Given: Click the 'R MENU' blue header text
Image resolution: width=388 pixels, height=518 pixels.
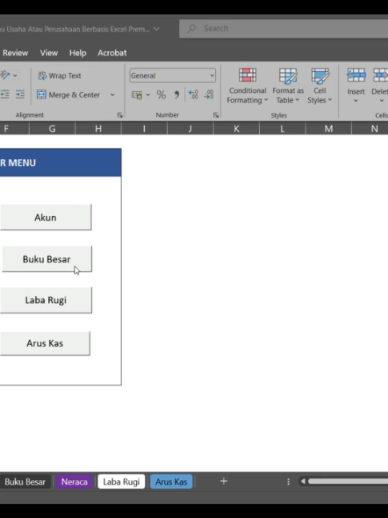Looking at the screenshot, I should pos(18,163).
